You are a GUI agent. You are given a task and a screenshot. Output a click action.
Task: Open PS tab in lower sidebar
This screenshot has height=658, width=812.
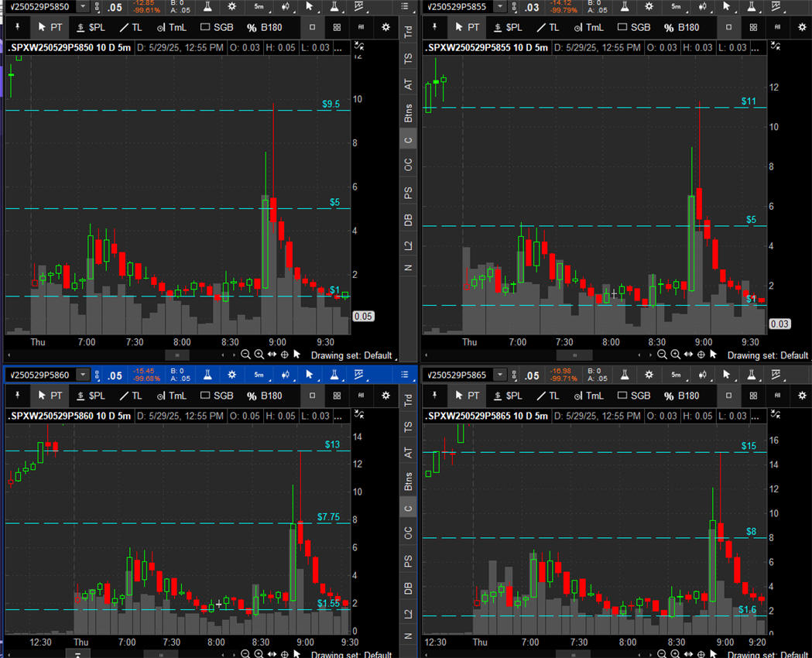[409, 560]
